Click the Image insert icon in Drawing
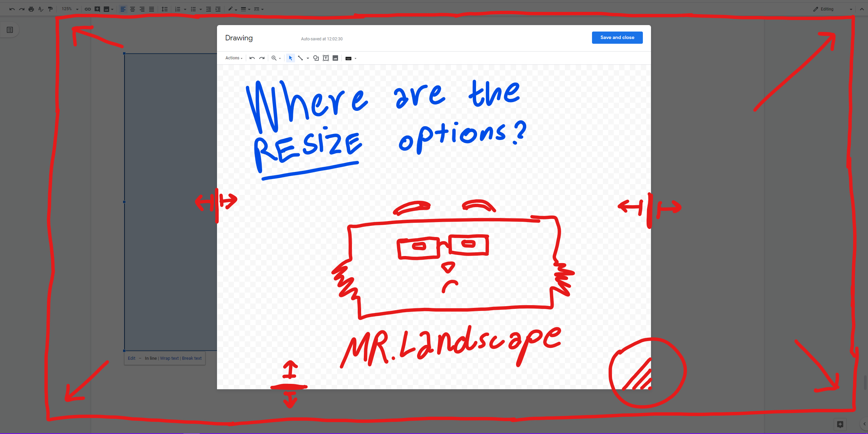Viewport: 868px width, 434px height. point(335,58)
